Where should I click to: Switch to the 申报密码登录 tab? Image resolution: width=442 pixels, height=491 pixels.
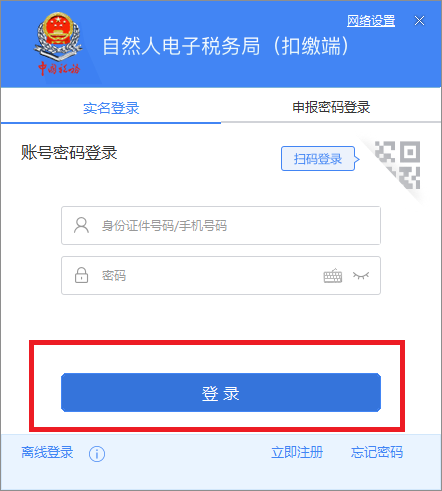[x=331, y=107]
